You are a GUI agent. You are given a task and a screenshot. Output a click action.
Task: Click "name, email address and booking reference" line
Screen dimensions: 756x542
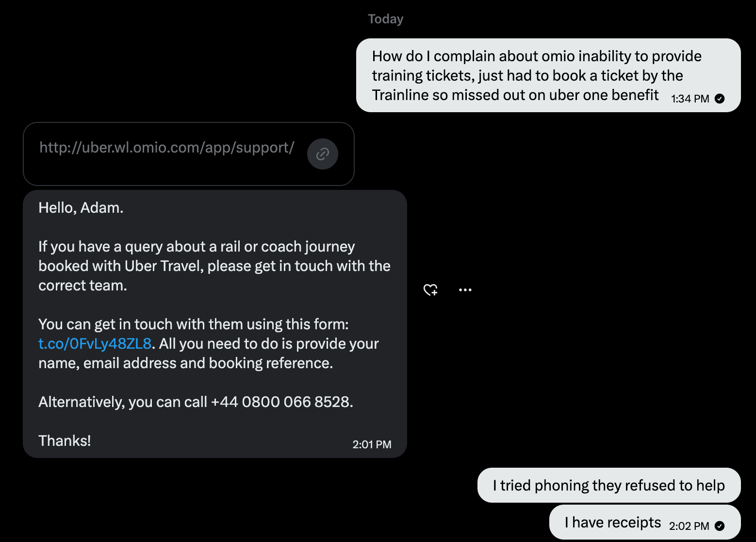click(185, 363)
